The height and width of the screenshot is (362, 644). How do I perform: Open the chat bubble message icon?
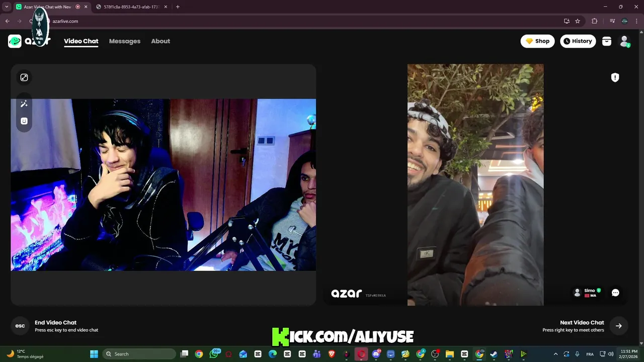click(x=615, y=293)
